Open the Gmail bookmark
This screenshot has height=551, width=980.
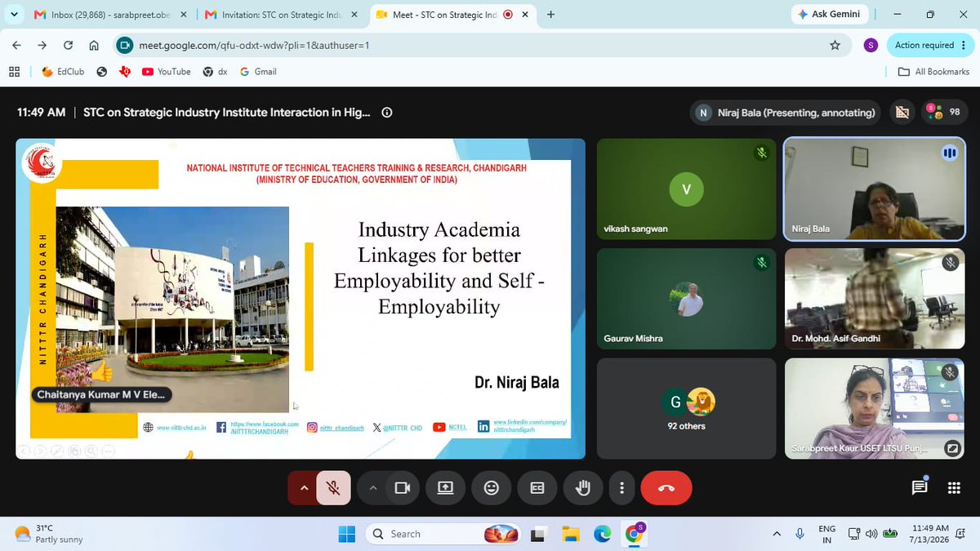point(258,72)
